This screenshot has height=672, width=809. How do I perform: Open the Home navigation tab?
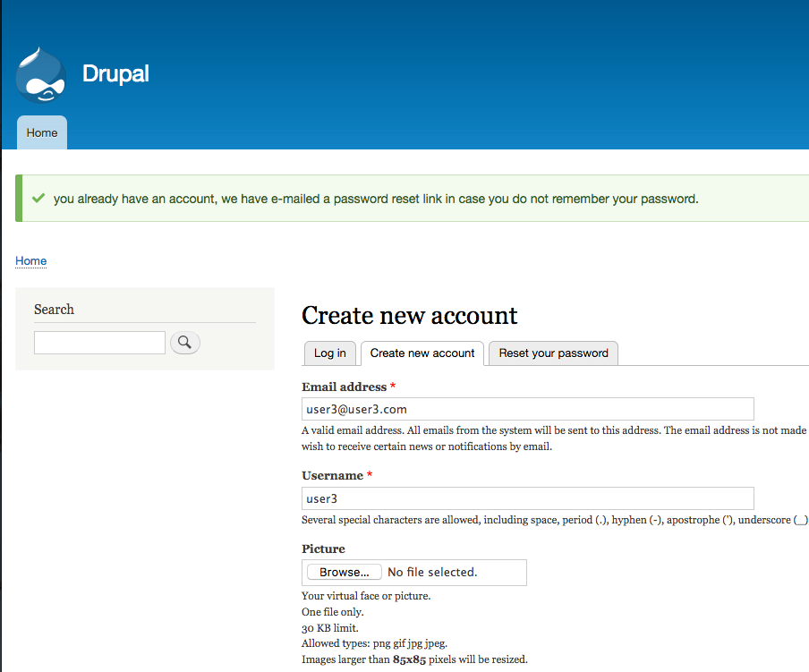[x=41, y=132]
